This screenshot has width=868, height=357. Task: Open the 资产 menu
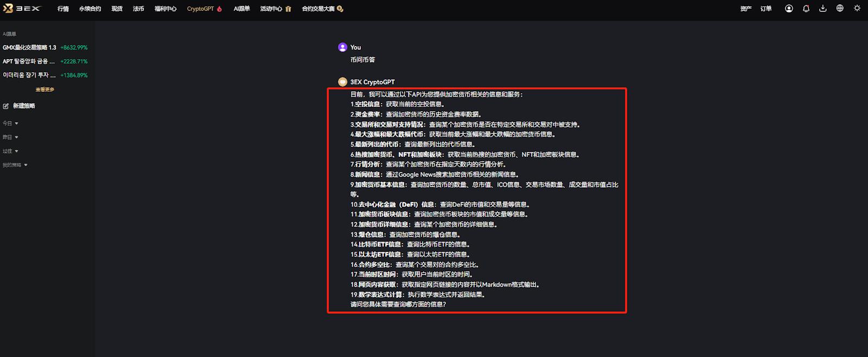tap(746, 9)
